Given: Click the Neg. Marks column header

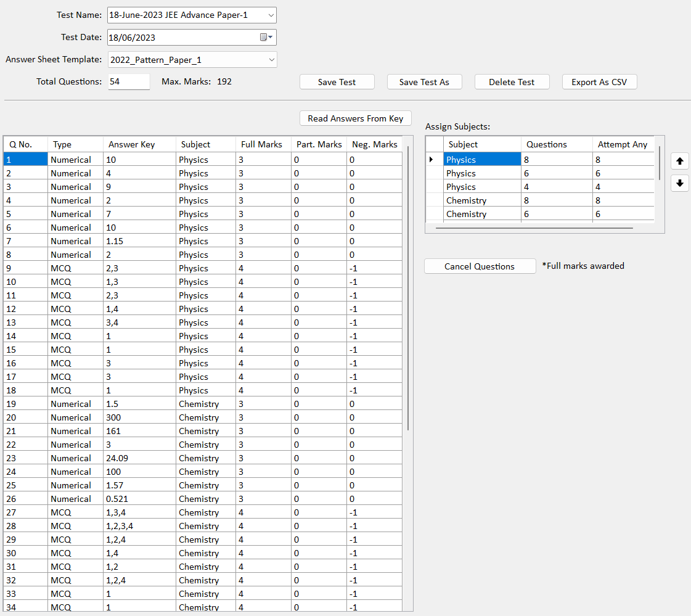Looking at the screenshot, I should [x=374, y=144].
